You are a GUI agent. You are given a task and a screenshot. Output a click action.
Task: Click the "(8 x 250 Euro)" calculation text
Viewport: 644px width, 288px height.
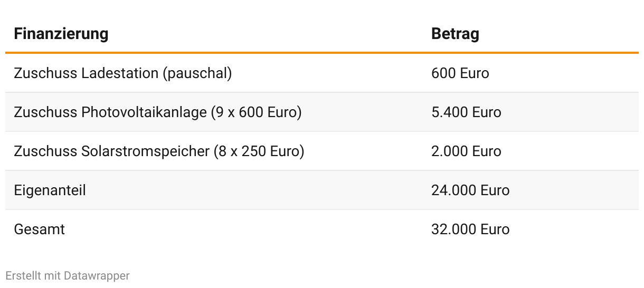tap(259, 151)
